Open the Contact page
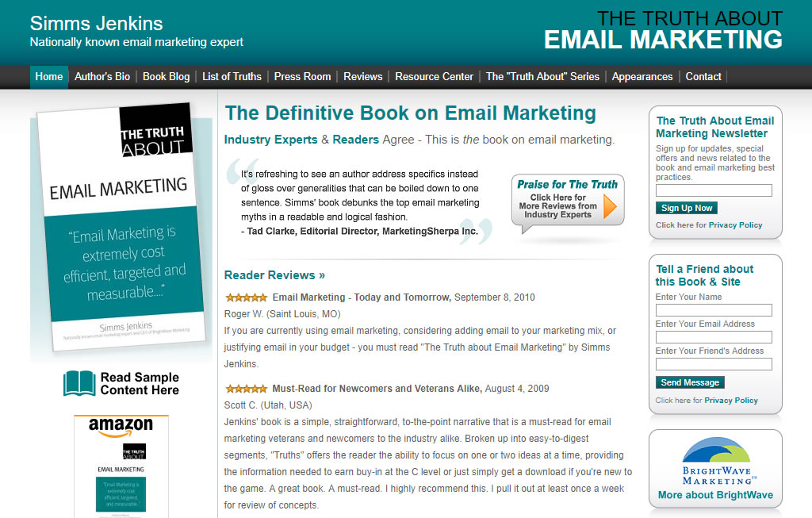This screenshot has width=812, height=518. 703,77
